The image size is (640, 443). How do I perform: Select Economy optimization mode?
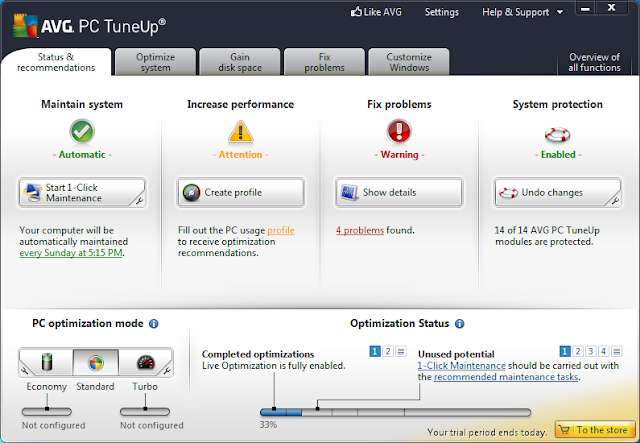tap(47, 362)
